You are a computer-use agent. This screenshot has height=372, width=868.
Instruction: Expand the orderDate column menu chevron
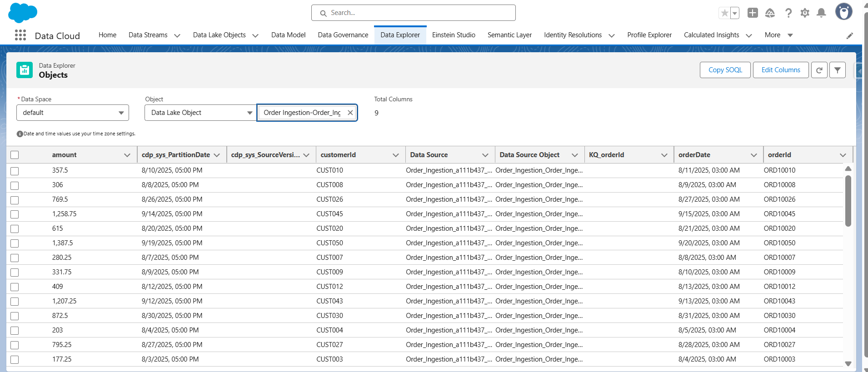(x=753, y=155)
